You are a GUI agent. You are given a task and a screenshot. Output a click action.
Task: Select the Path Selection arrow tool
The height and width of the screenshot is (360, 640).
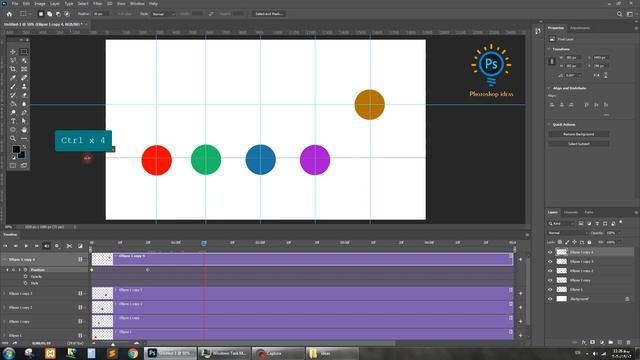24,121
